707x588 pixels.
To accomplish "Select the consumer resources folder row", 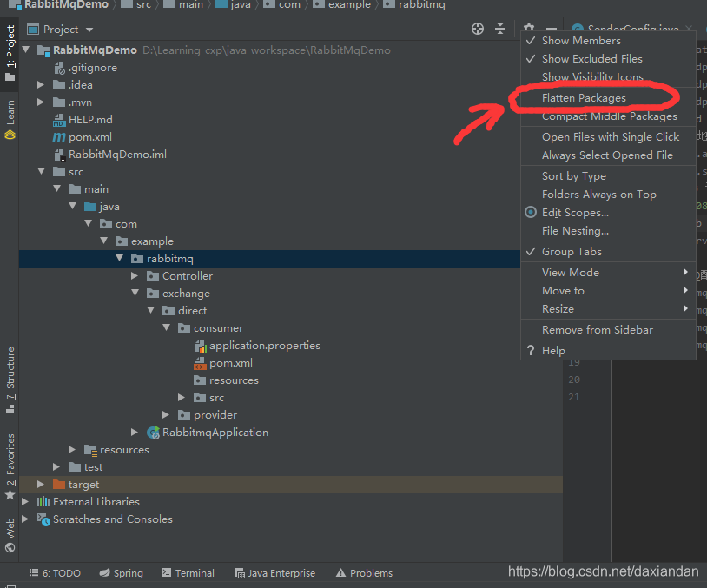I will tap(291, 380).
